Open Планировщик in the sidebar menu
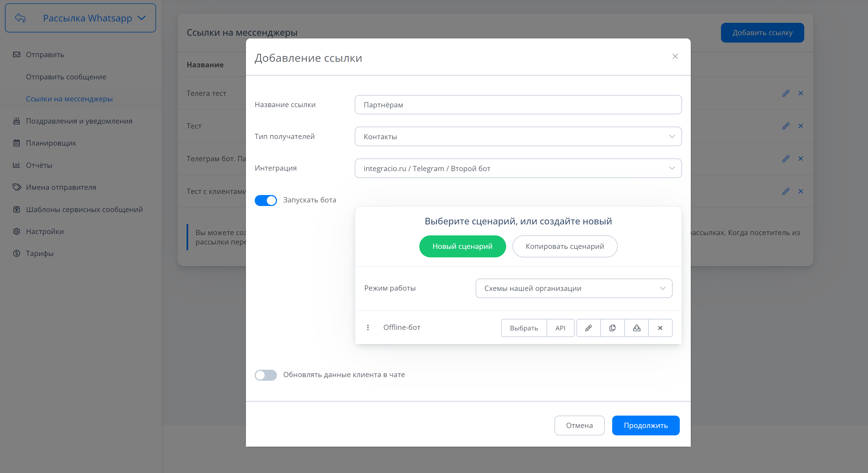Image resolution: width=868 pixels, height=473 pixels. (51, 143)
